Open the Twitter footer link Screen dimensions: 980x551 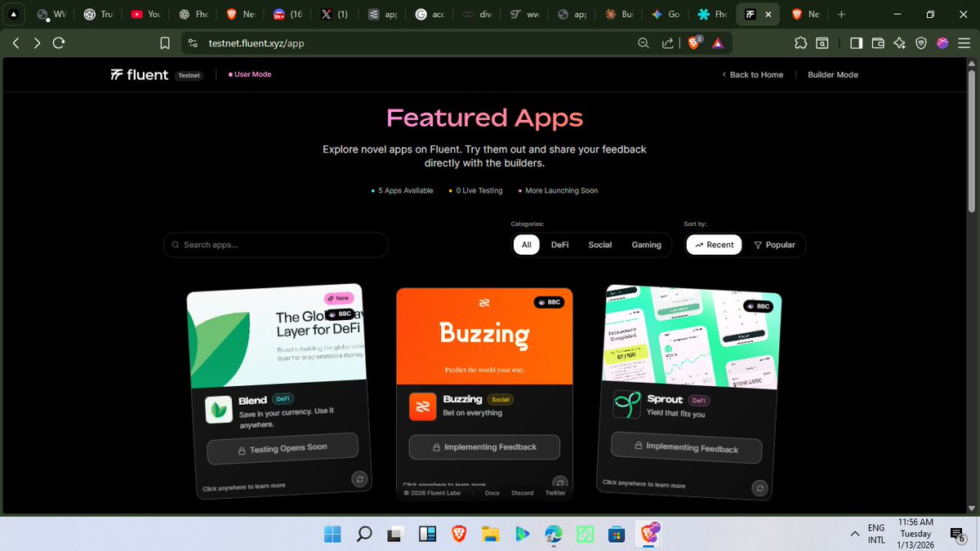click(x=555, y=493)
